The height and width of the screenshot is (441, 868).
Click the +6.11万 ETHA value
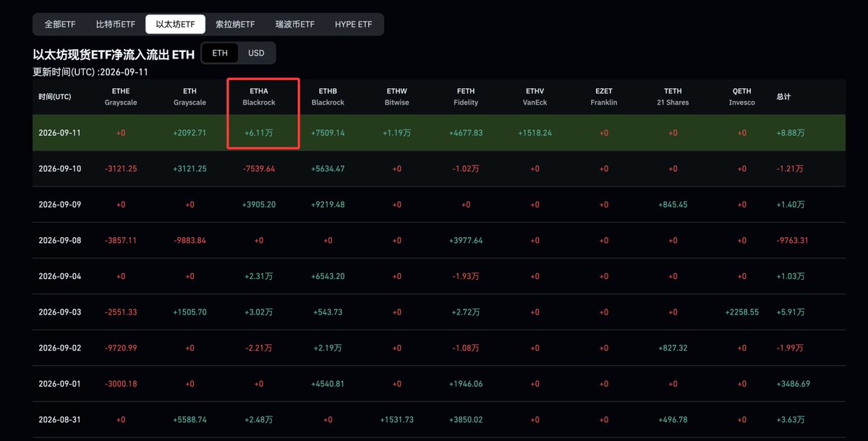point(259,133)
